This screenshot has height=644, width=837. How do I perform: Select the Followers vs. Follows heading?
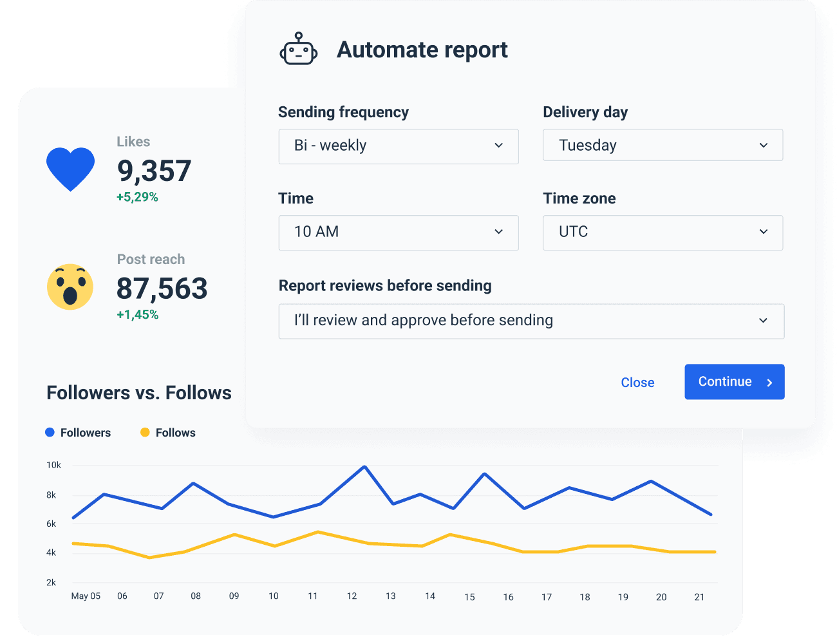(138, 392)
